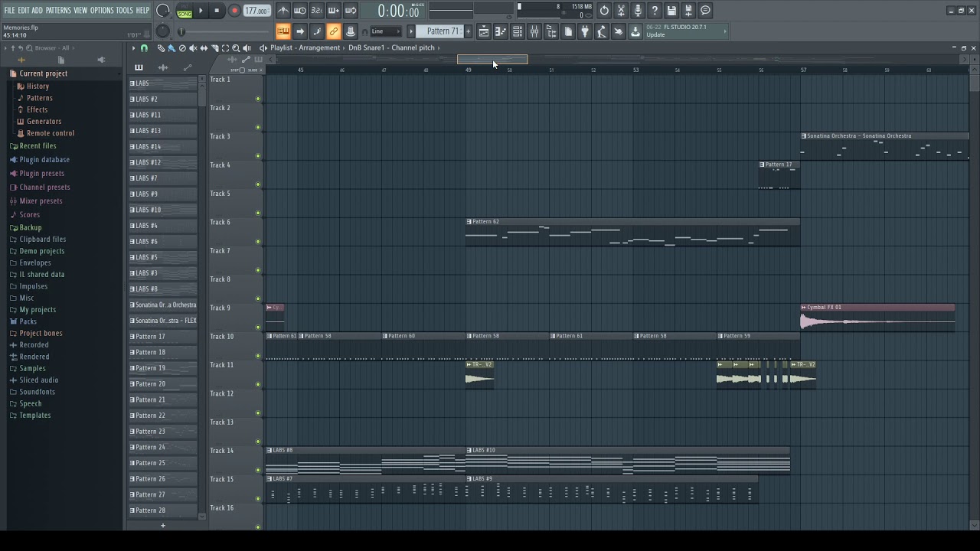
Task: Select the playlist Mute tool
Action: pos(193,48)
